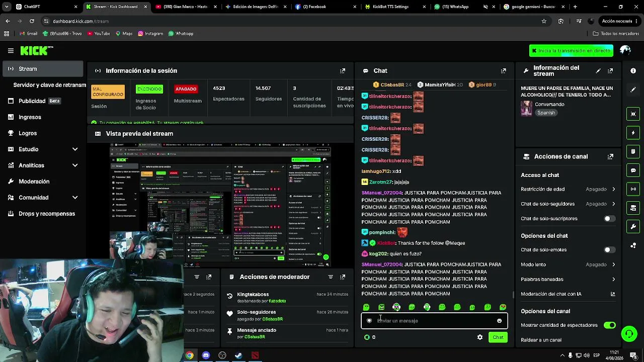Open Steam from the taskbar
644x362 pixels.
click(x=238, y=355)
